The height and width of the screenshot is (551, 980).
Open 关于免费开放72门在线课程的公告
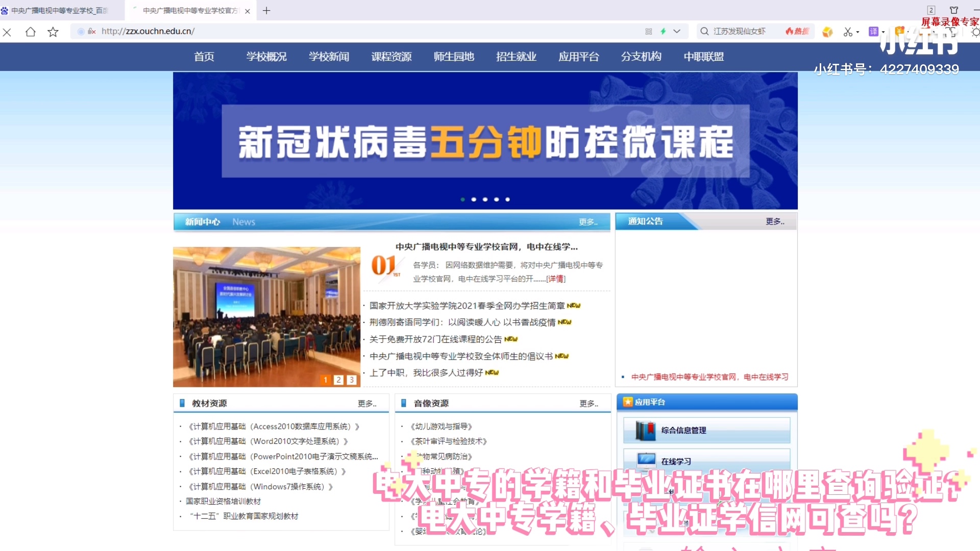435,339
